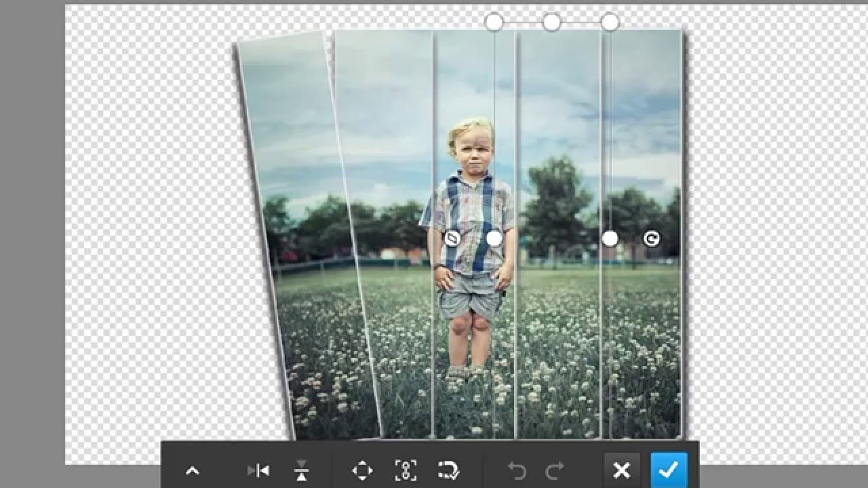Flip the layer horizontally
The height and width of the screenshot is (488, 868).
259,470
